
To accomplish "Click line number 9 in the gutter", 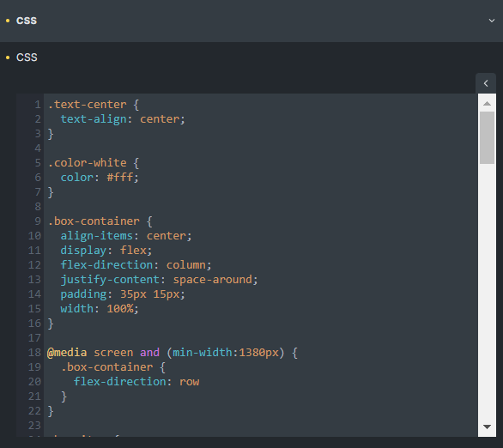I will [x=38, y=221].
